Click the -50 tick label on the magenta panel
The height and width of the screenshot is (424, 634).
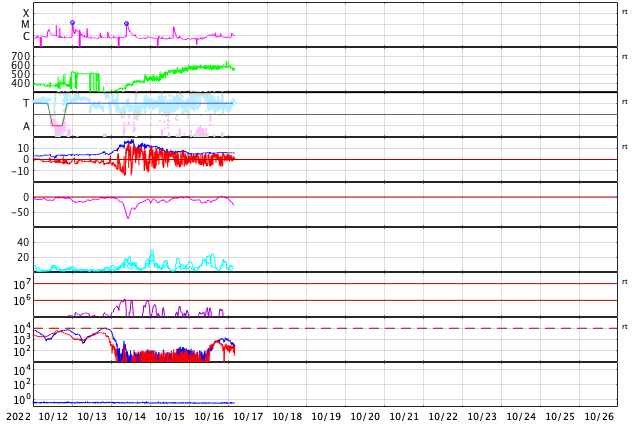pyautogui.click(x=20, y=212)
